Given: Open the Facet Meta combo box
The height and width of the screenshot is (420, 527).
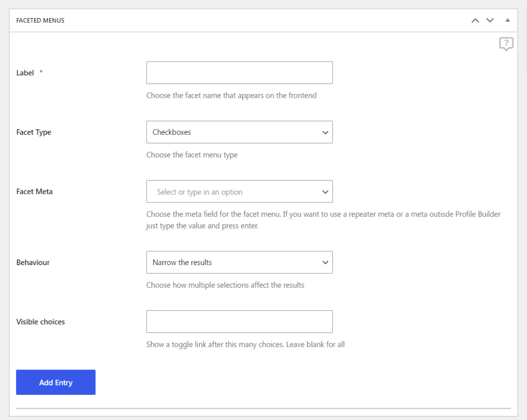Looking at the screenshot, I should 239,191.
